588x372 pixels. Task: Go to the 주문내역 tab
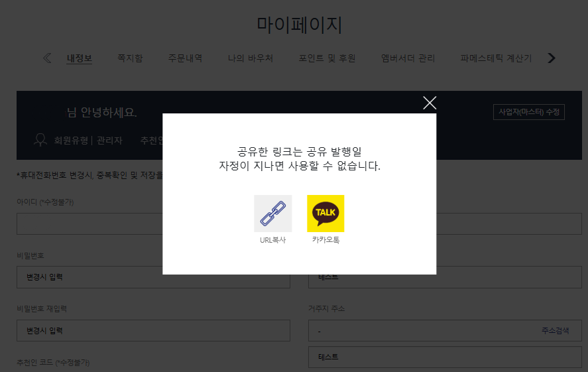(x=185, y=58)
